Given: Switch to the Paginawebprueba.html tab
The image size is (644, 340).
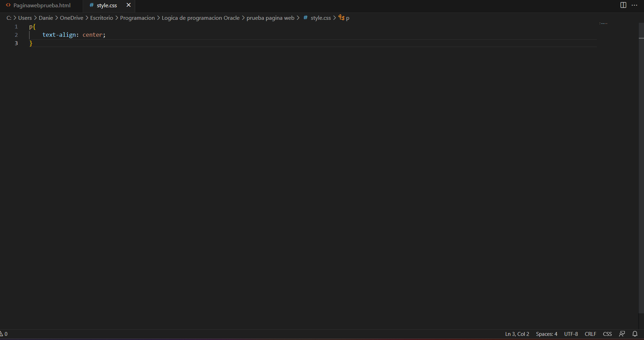Looking at the screenshot, I should point(42,6).
